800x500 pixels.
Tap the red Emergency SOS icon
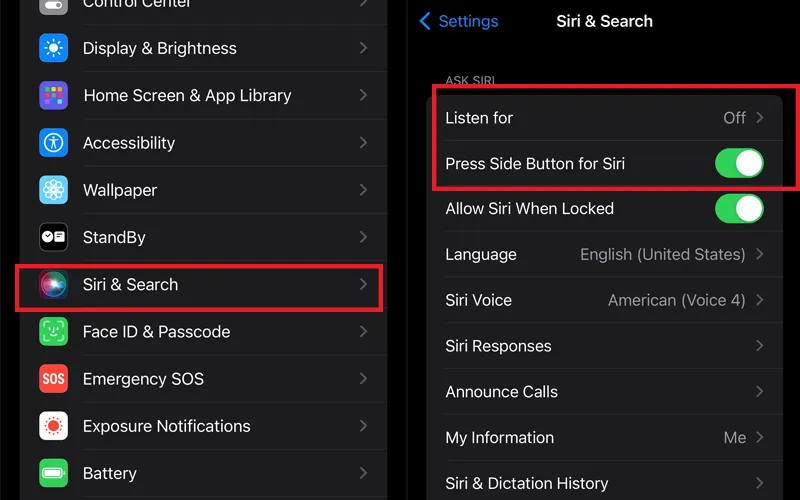(x=54, y=379)
